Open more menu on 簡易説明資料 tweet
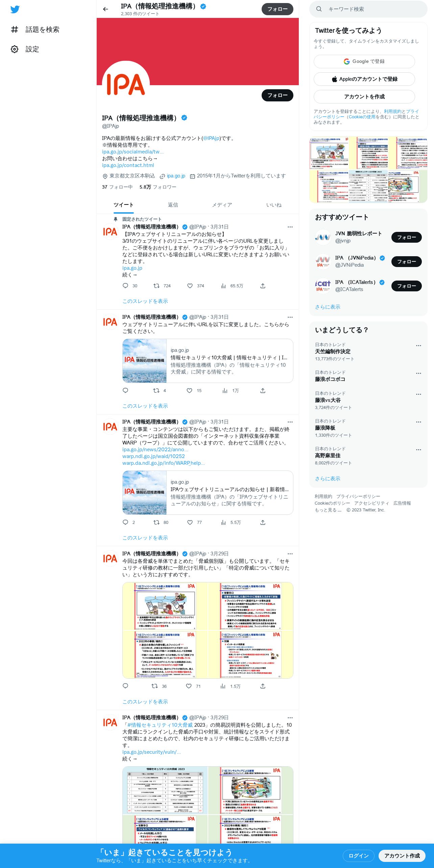434x868 pixels. [x=290, y=718]
